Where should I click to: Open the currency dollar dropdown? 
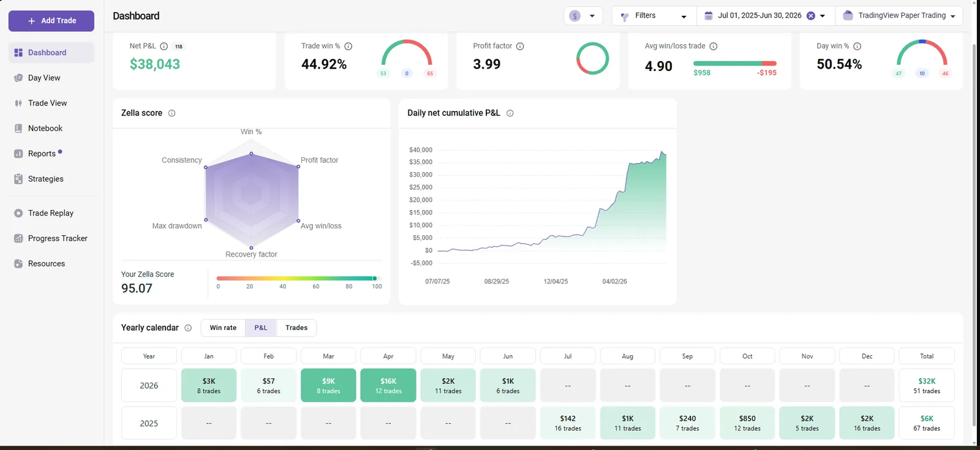point(583,16)
